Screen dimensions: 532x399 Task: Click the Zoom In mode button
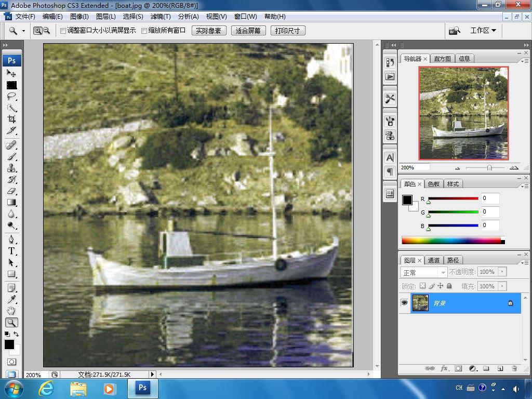pyautogui.click(x=37, y=31)
